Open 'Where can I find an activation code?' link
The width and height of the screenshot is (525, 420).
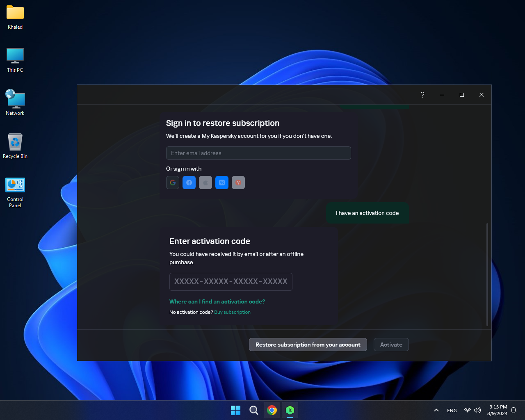[x=217, y=301]
